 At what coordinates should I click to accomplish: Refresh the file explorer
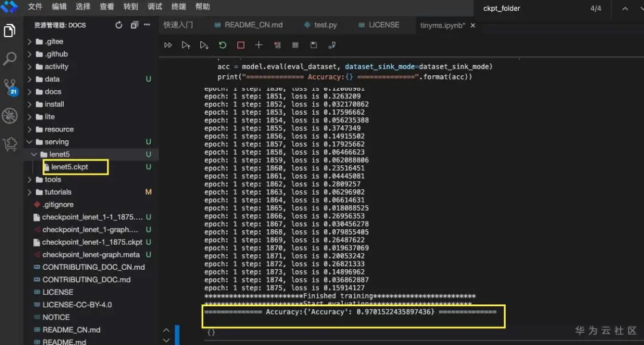(119, 25)
